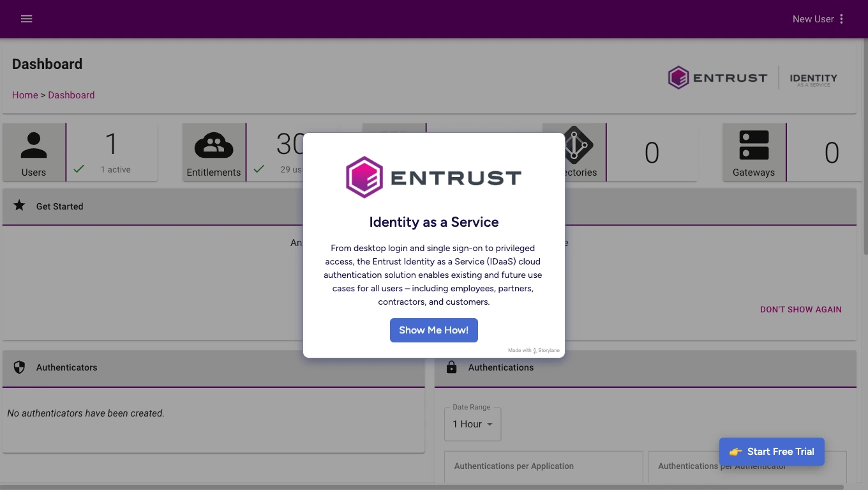The height and width of the screenshot is (490, 868).
Task: Click the Authenticators shield icon
Action: click(x=19, y=367)
